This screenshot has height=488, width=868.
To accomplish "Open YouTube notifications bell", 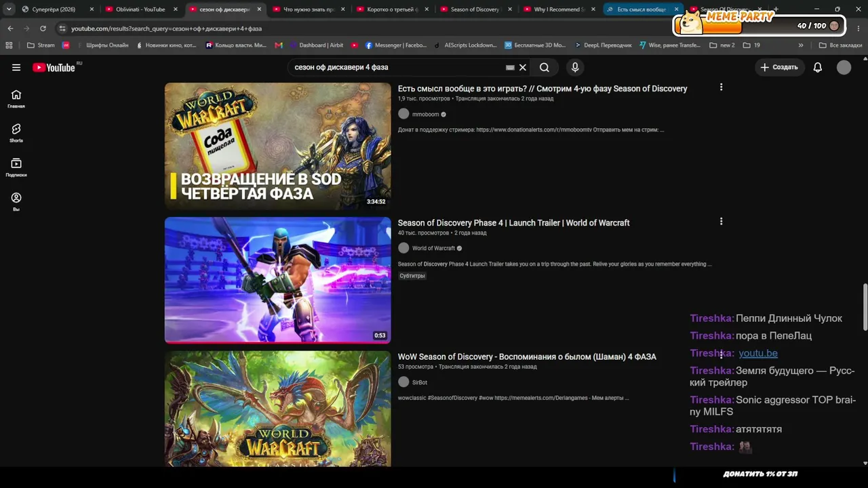I will tap(818, 67).
